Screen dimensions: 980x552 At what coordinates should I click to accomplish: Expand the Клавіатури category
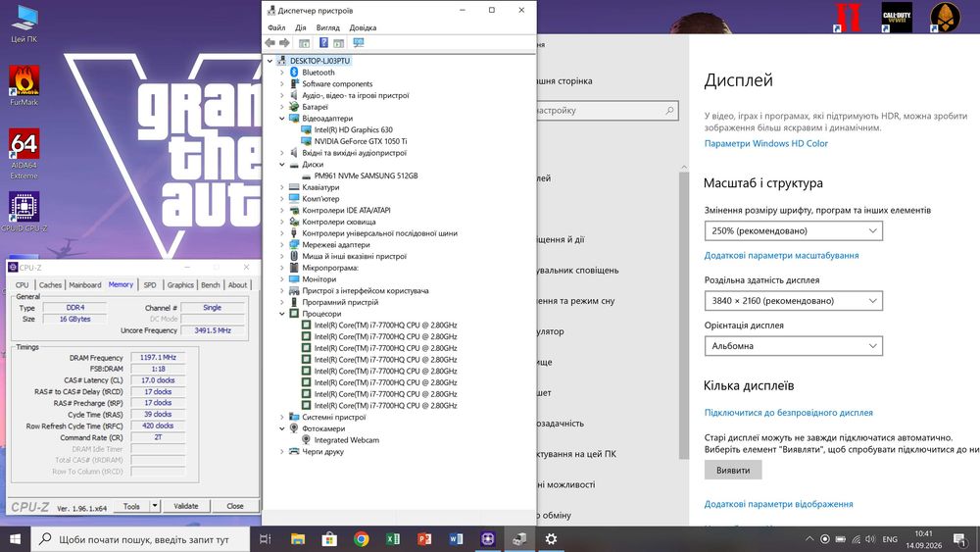(x=282, y=187)
